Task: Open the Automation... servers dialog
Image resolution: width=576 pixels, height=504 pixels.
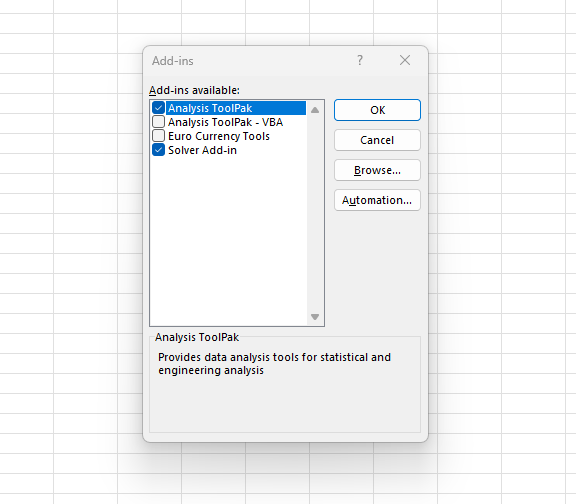Action: [x=377, y=200]
